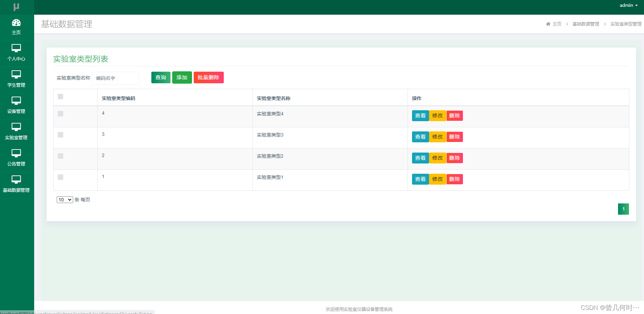This screenshot has width=644, height=314.
Task: Click 删除 for 实验室类型1
Action: coord(455,179)
